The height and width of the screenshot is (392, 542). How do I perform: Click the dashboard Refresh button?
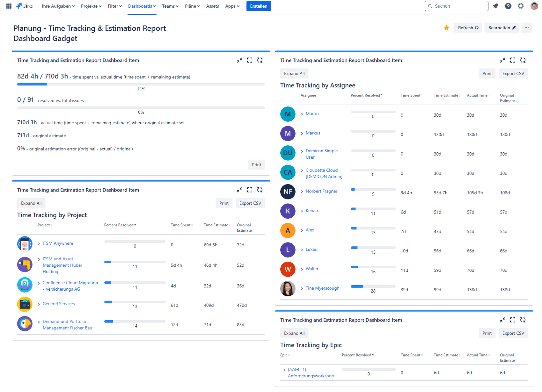468,28
